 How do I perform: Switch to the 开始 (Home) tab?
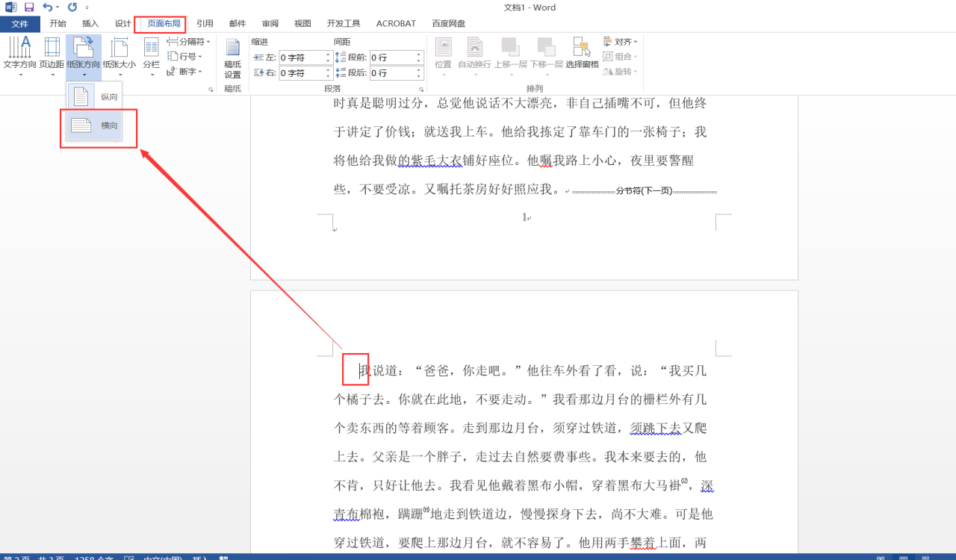click(58, 24)
